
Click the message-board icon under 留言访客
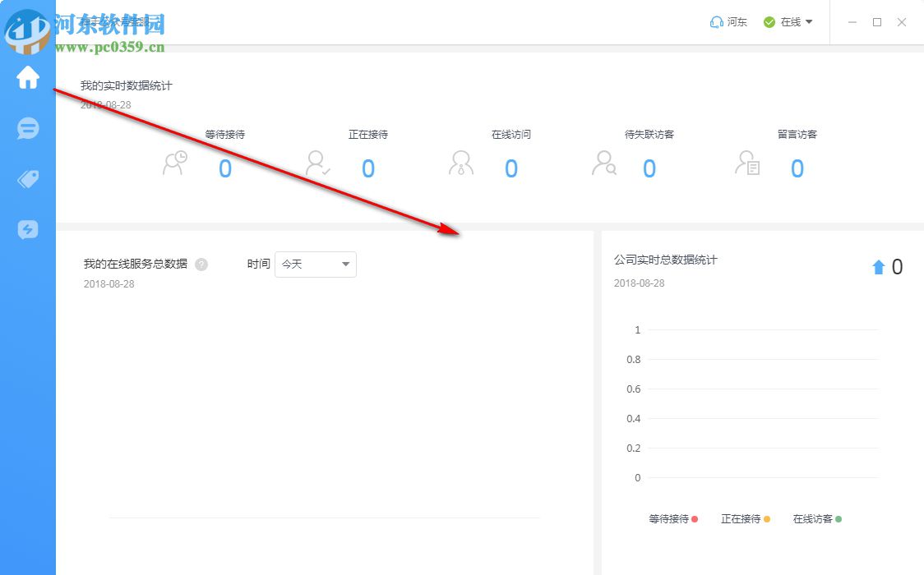click(x=745, y=164)
